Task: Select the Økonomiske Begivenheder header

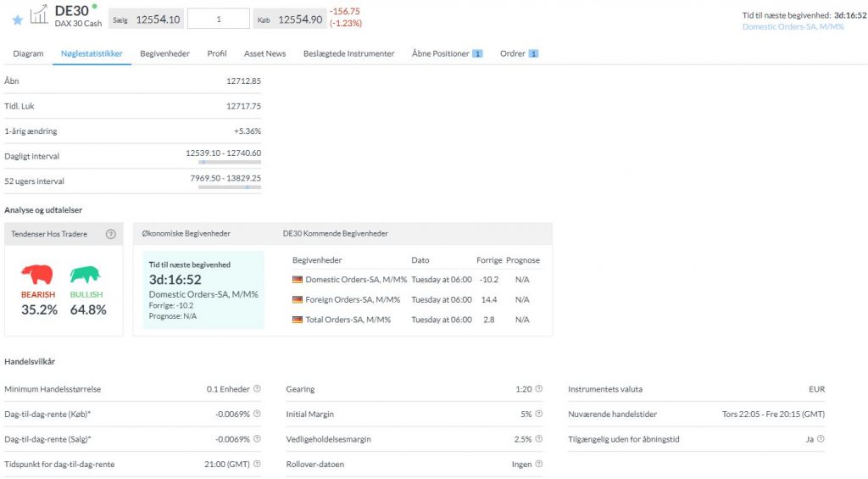Action: pyautogui.click(x=186, y=234)
